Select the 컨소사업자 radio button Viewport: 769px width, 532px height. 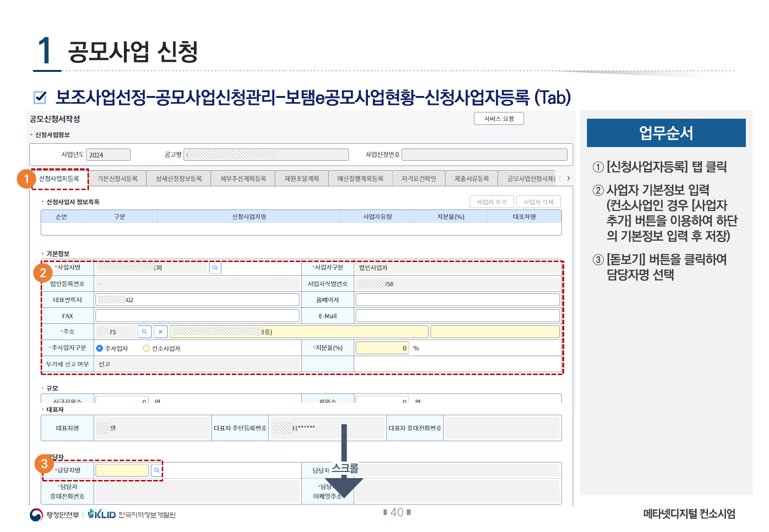(147, 349)
